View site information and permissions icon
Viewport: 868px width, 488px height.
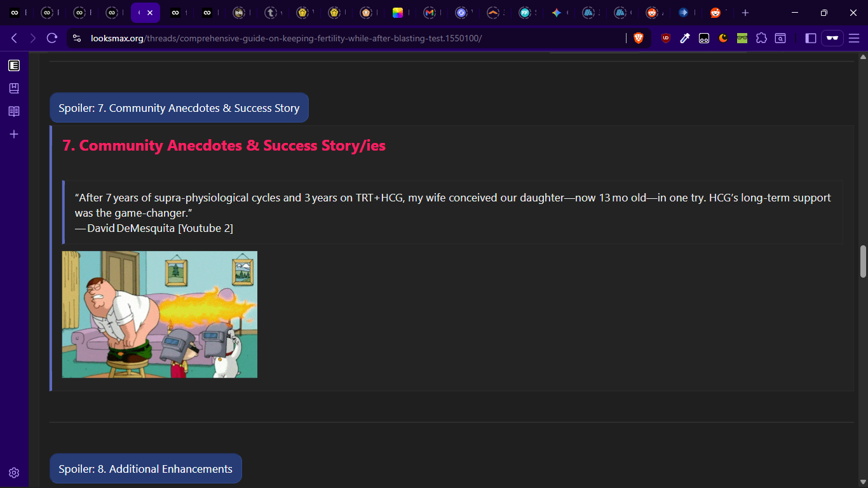tap(77, 38)
